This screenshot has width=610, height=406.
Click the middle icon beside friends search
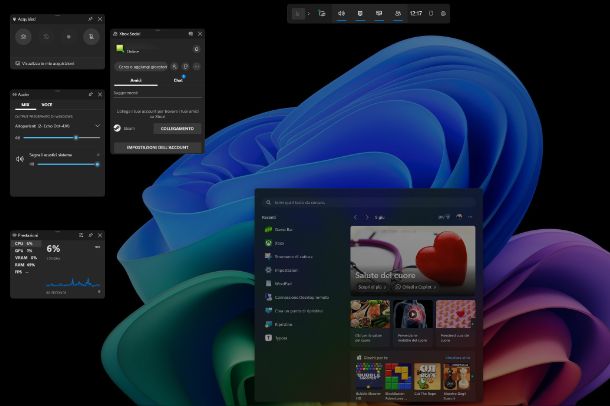[186, 67]
